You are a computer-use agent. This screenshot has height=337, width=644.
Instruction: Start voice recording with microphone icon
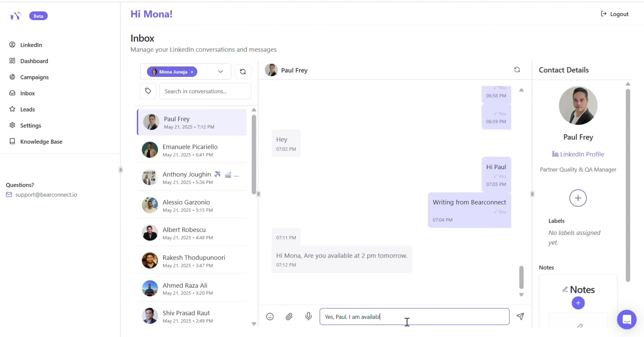pyautogui.click(x=309, y=316)
